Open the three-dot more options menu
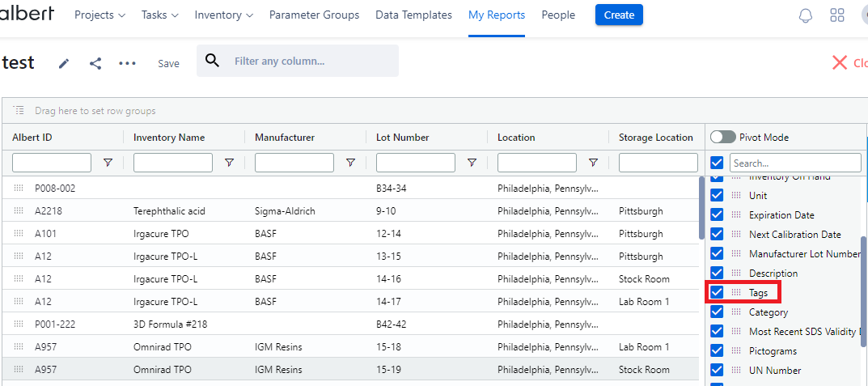The height and width of the screenshot is (386, 868). point(127,63)
